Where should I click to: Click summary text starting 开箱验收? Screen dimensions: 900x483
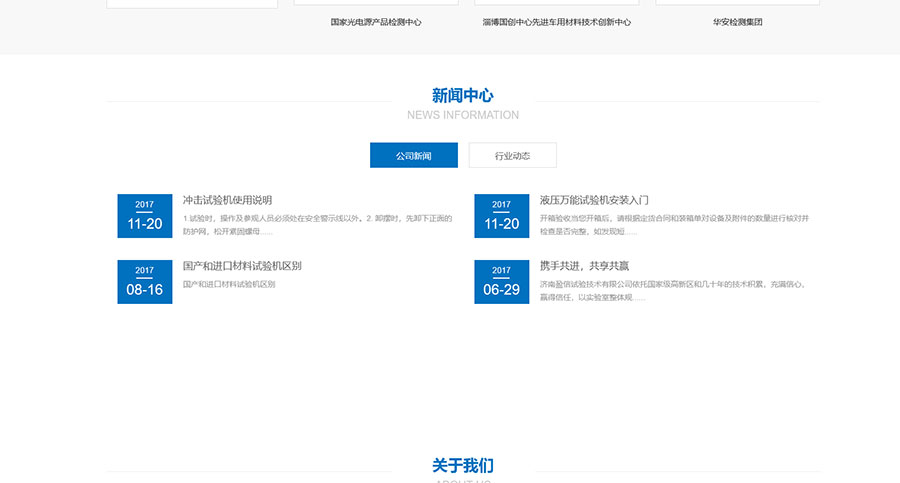tap(674, 225)
